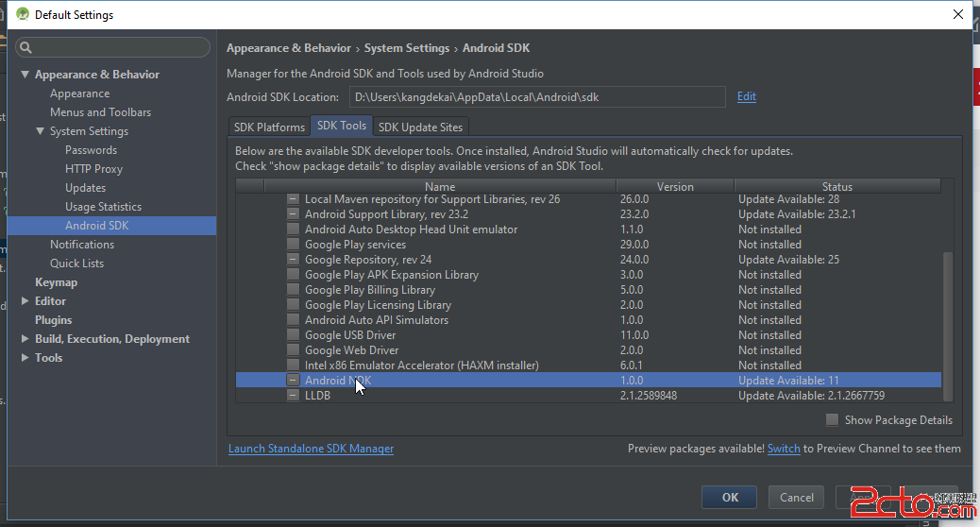Enable Show Package Details checkbox
Screen dimensions: 980x527
click(832, 420)
